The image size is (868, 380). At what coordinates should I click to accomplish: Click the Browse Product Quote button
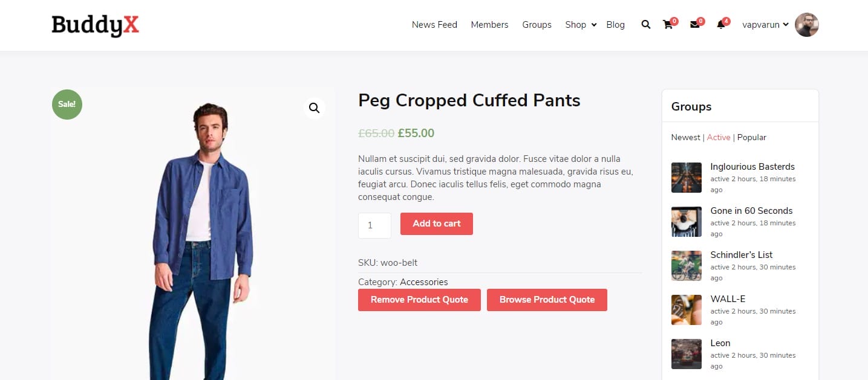click(x=547, y=300)
